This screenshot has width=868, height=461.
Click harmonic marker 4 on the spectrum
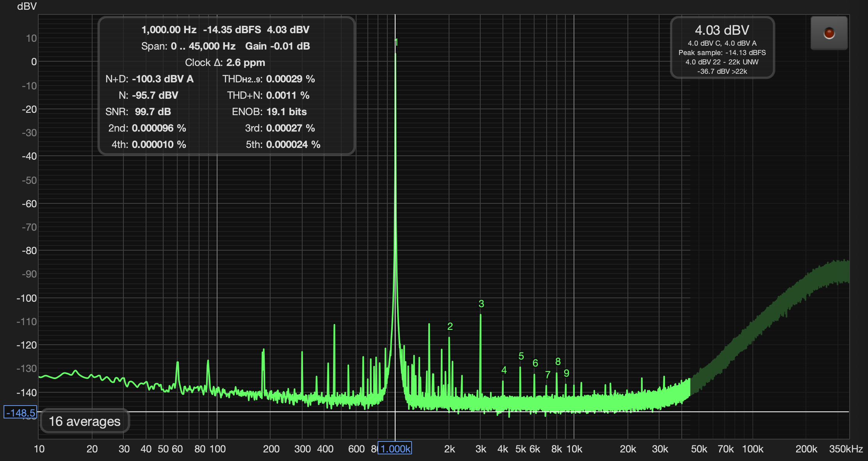504,370
